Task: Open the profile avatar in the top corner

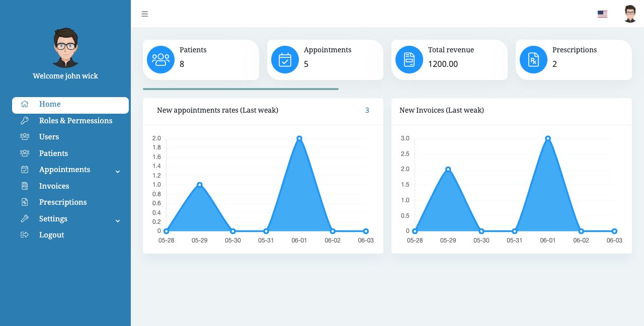Action: pos(630,14)
